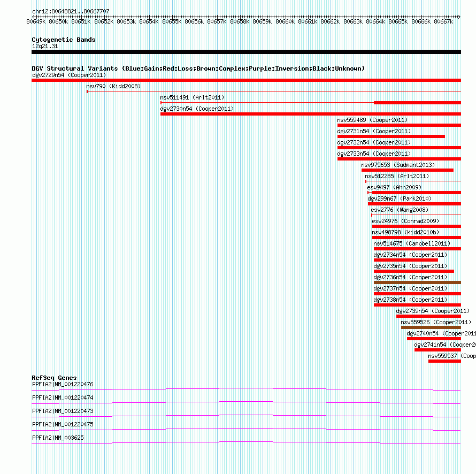Viewport: 476px width, 474px height.
Task: Click esv9497 (Ahn2009) variant label
Action: [394, 187]
